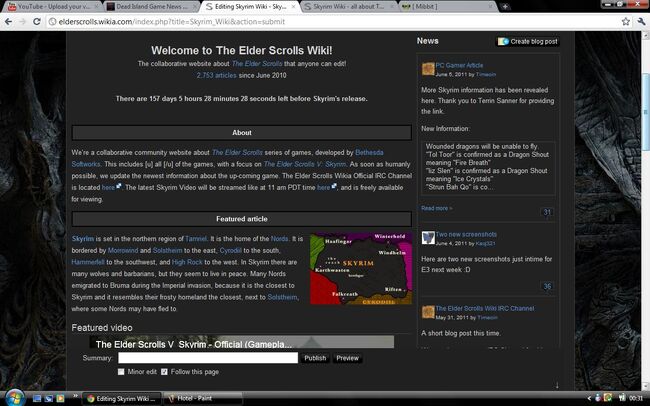Open the Windows Start orb
Viewport: 650px width, 406px height.
(x=15, y=398)
